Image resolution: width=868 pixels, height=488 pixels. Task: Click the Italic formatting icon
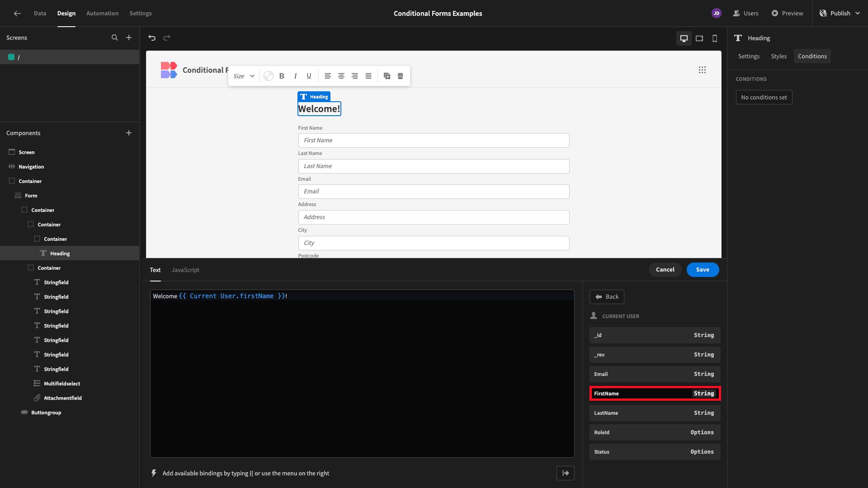(296, 75)
